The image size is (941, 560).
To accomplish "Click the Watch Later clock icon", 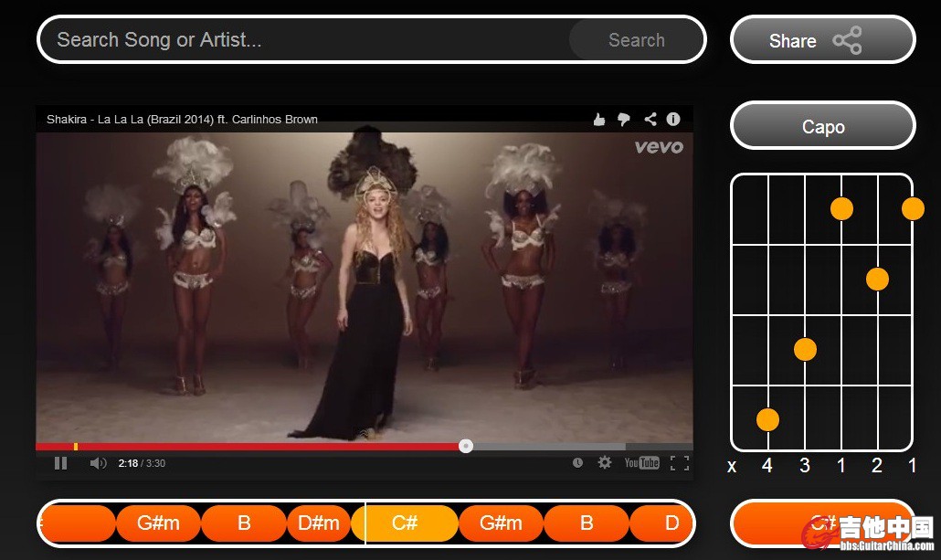I will click(x=577, y=463).
